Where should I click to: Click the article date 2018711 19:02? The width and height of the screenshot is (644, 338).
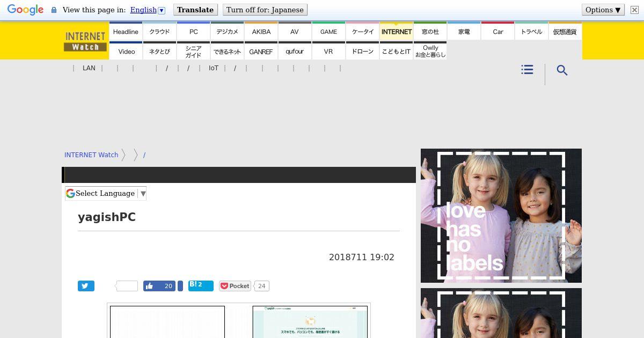point(362,257)
